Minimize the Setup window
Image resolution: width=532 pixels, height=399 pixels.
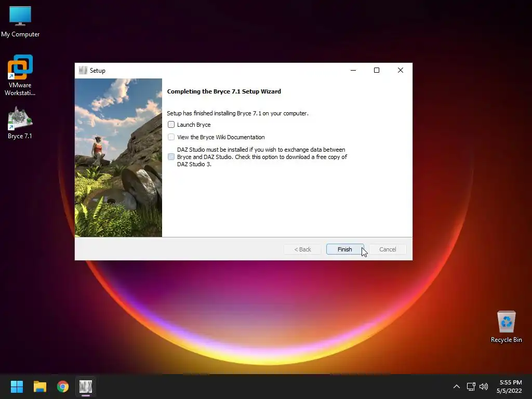point(353,70)
